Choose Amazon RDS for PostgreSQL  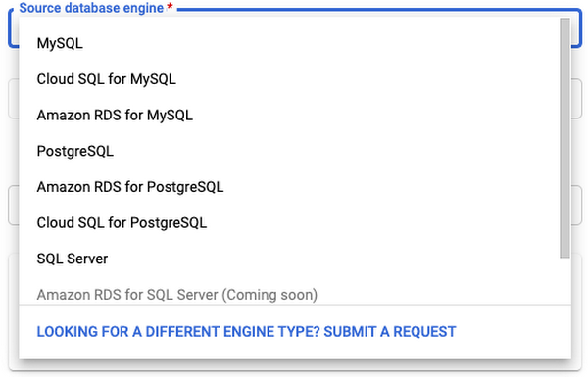[x=289, y=187]
